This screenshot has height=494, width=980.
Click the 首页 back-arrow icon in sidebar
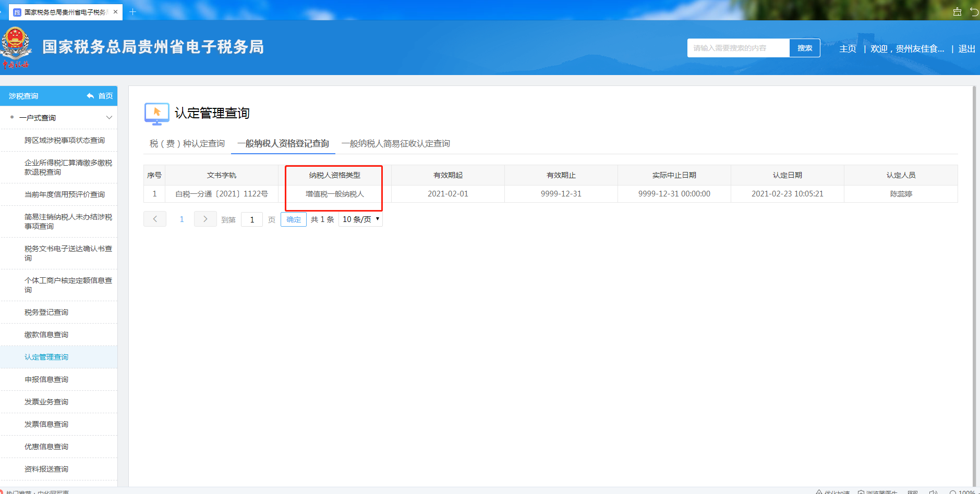pyautogui.click(x=91, y=96)
